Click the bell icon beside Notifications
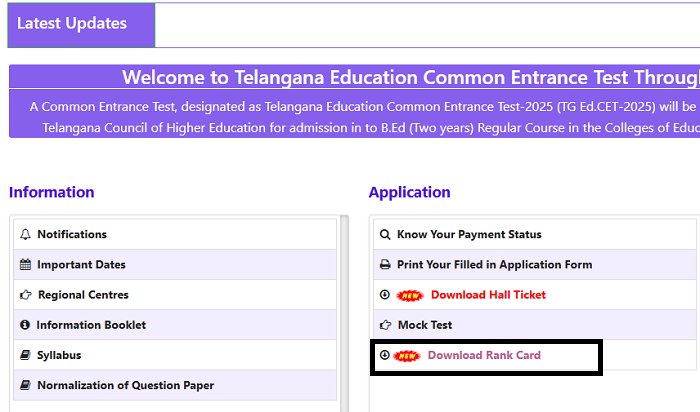Image resolution: width=700 pixels, height=412 pixels. click(x=25, y=234)
